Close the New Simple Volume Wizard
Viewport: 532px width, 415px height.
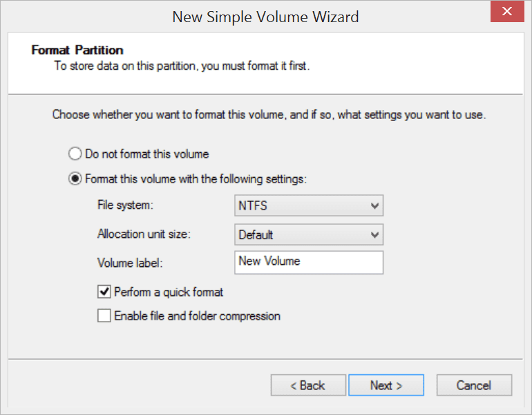[507, 11]
